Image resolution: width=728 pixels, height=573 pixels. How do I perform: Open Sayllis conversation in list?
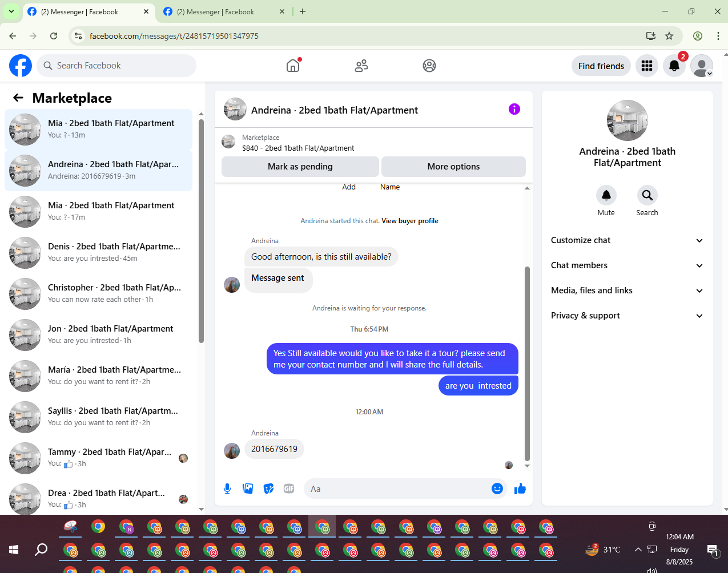tap(98, 417)
